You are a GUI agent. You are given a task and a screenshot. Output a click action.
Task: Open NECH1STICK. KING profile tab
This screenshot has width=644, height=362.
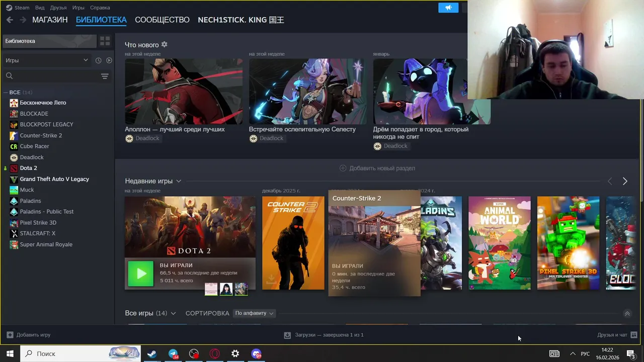[x=241, y=20]
